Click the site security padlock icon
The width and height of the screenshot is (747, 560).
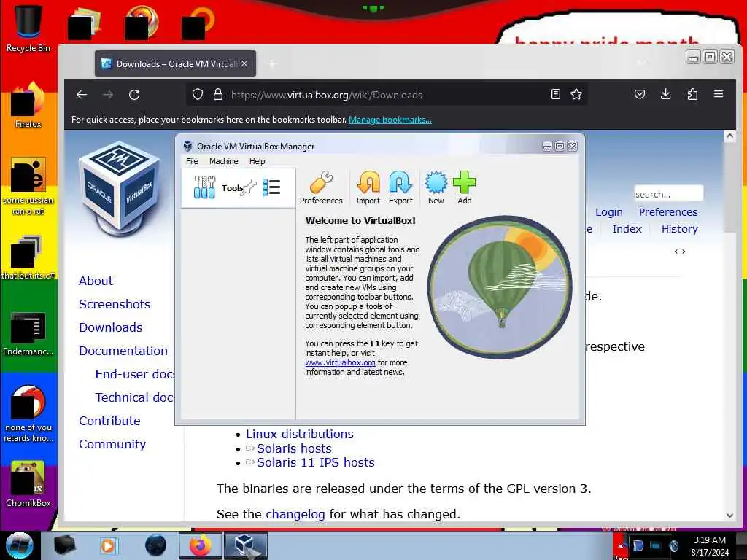[218, 94]
